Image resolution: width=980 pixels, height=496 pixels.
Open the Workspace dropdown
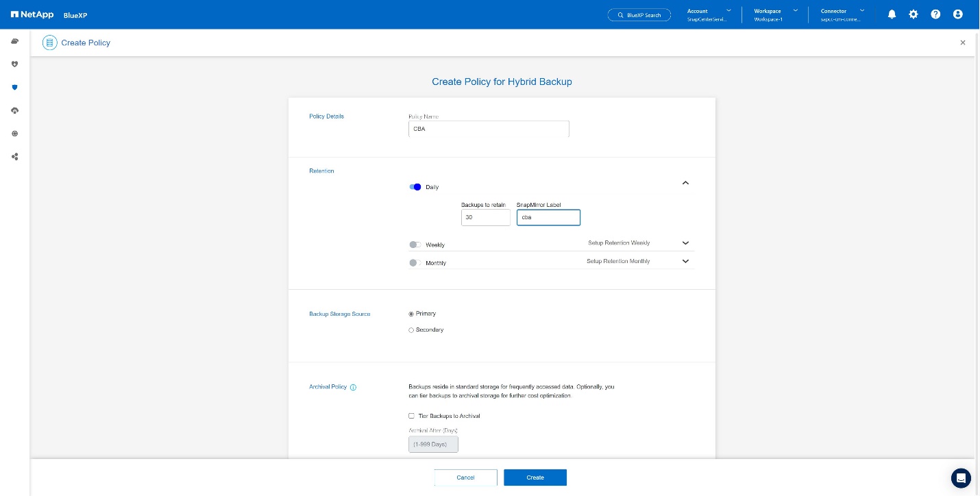(x=775, y=14)
